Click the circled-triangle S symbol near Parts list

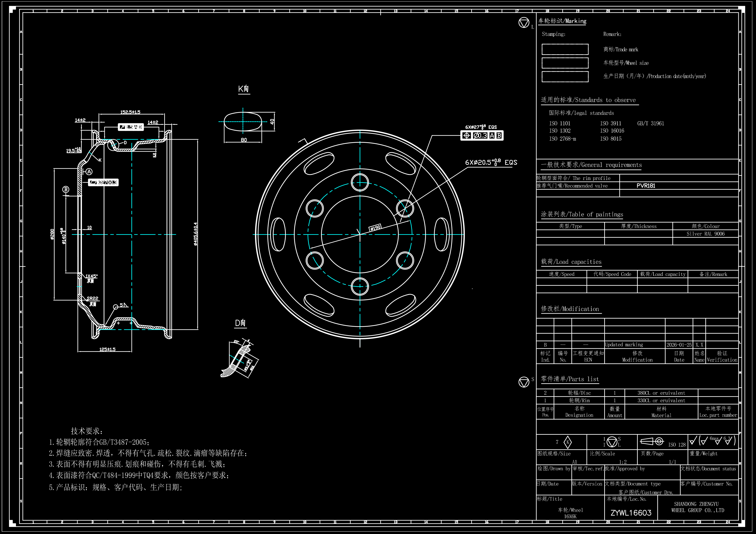click(524, 382)
